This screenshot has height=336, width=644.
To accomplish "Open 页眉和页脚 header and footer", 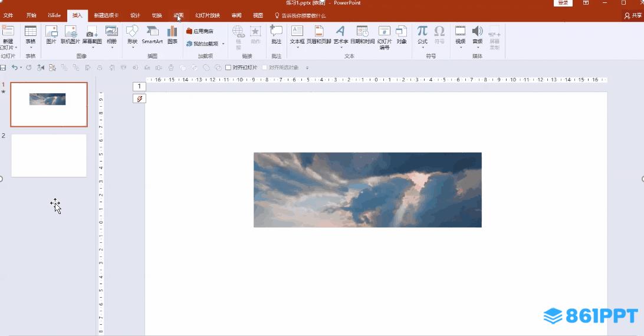I will 318,35.
